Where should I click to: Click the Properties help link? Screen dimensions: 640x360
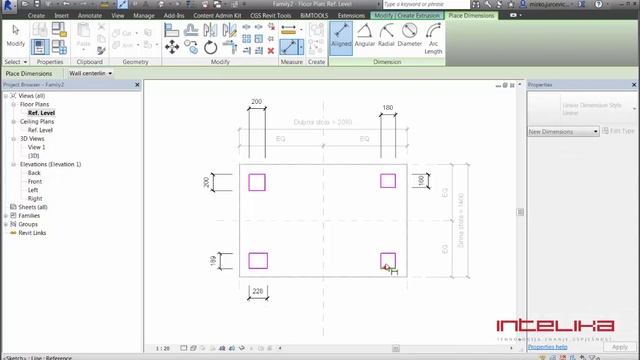point(547,347)
